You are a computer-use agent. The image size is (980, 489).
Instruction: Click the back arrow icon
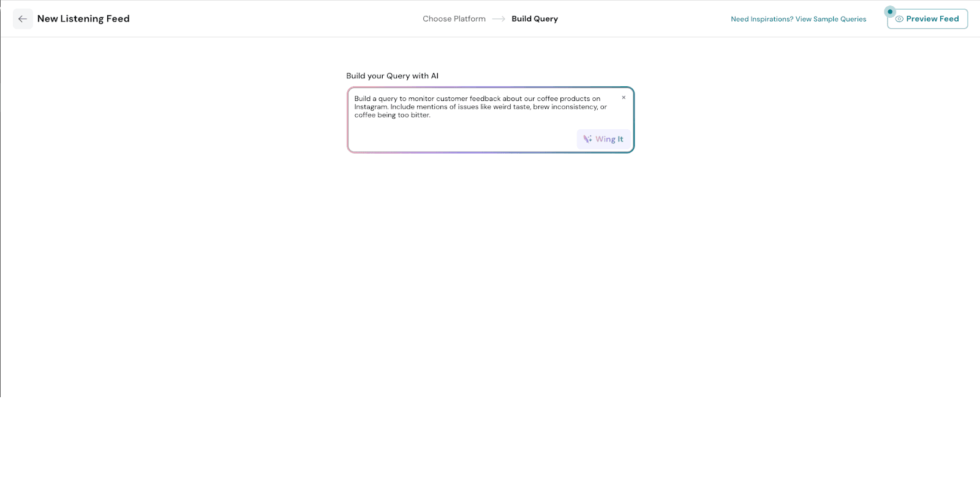click(23, 19)
